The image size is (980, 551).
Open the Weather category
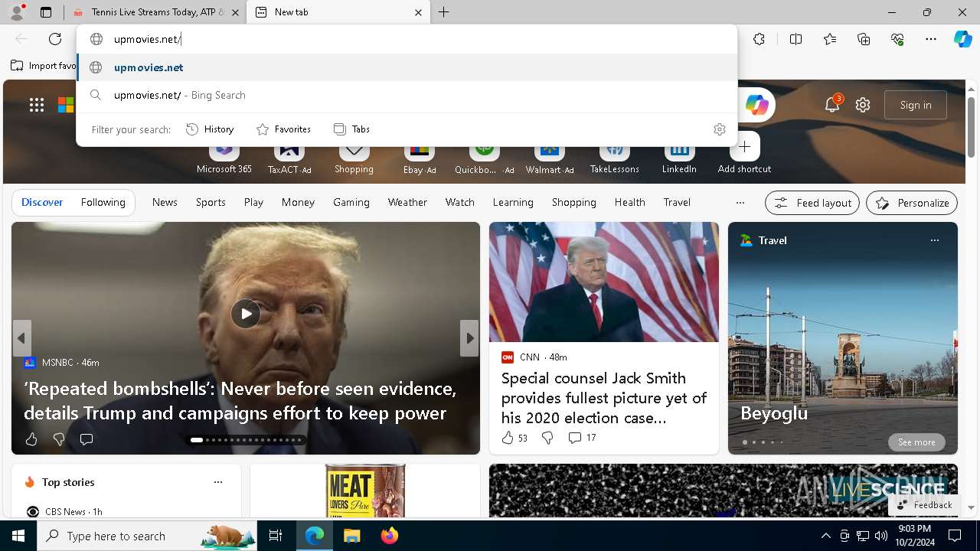pos(407,202)
